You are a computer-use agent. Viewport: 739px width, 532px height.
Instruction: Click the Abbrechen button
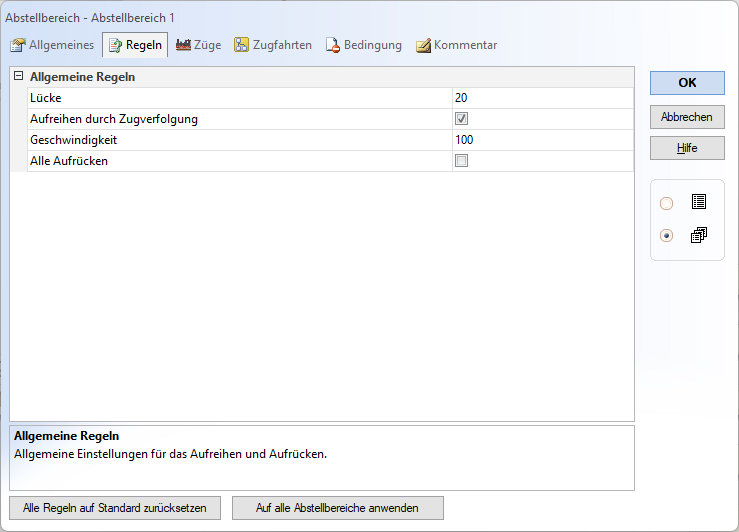tap(686, 117)
